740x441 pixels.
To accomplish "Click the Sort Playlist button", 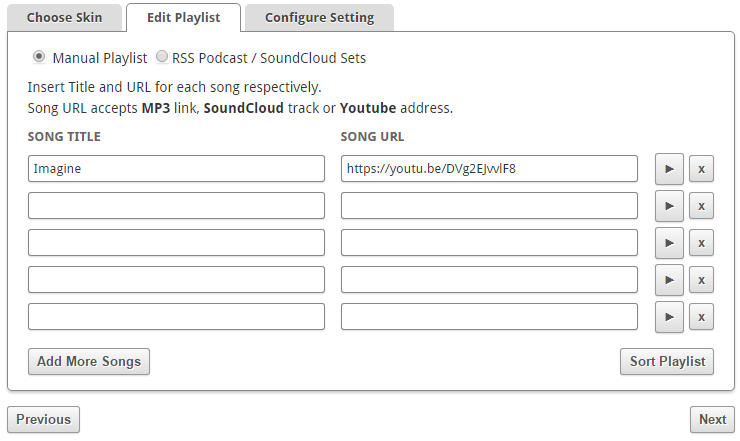I will (x=667, y=361).
